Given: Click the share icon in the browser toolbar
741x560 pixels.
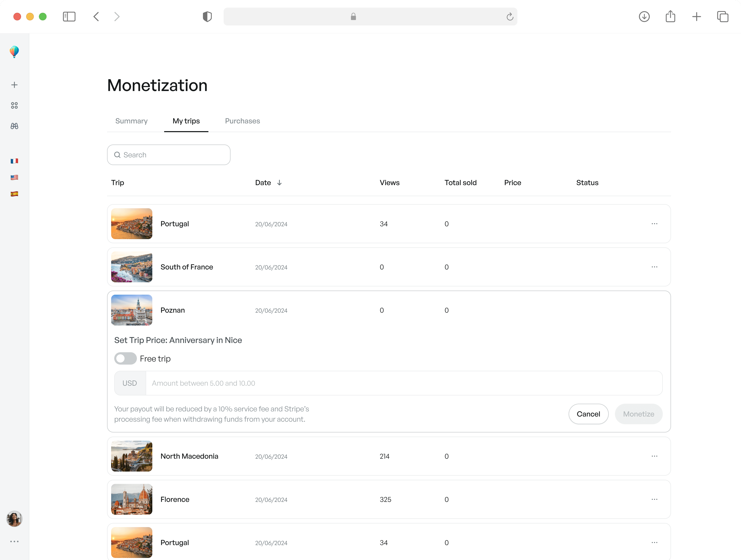Looking at the screenshot, I should coord(670,16).
